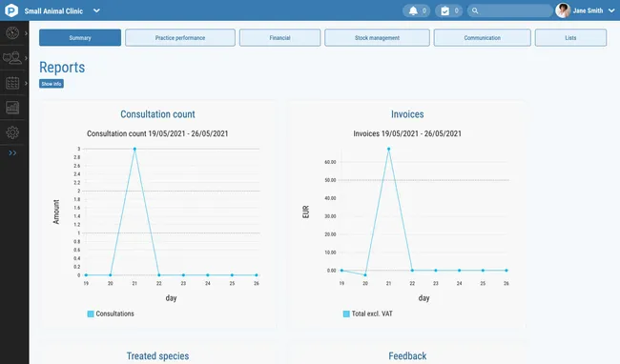Click the Show info button
The width and height of the screenshot is (620, 364).
click(52, 84)
